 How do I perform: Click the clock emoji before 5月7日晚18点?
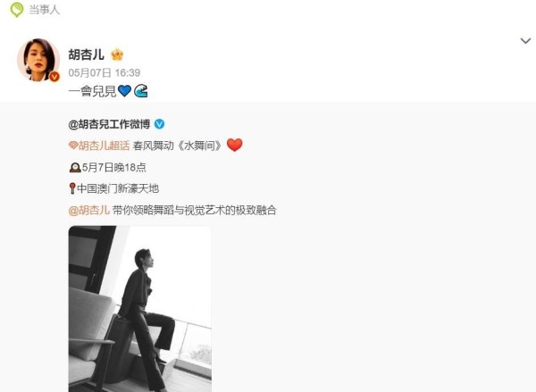(75, 168)
